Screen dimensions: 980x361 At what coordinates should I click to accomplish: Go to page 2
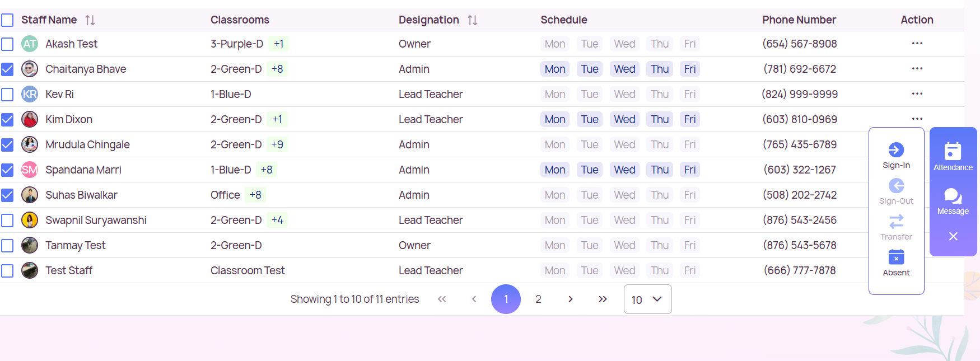[538, 299]
